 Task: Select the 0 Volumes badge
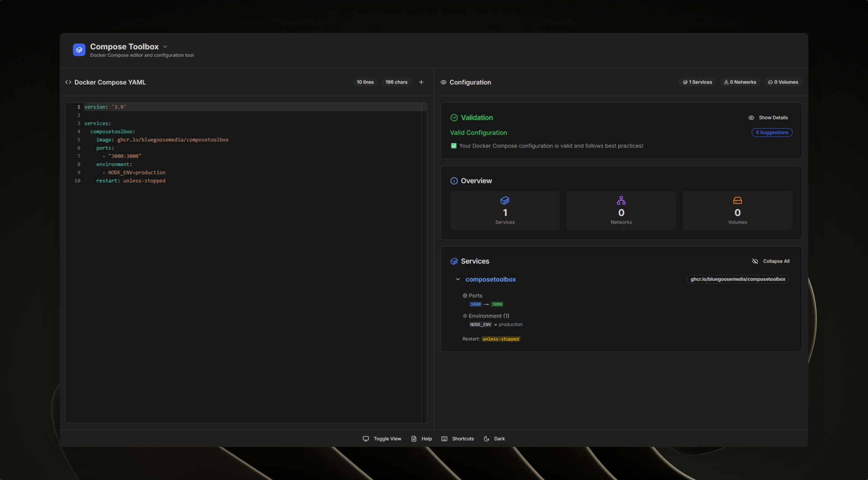coord(783,82)
